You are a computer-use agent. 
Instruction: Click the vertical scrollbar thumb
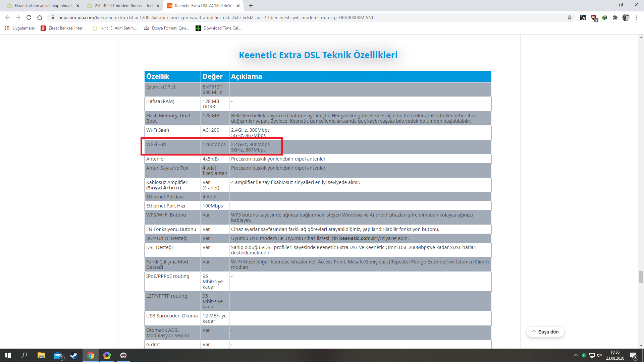click(x=641, y=277)
